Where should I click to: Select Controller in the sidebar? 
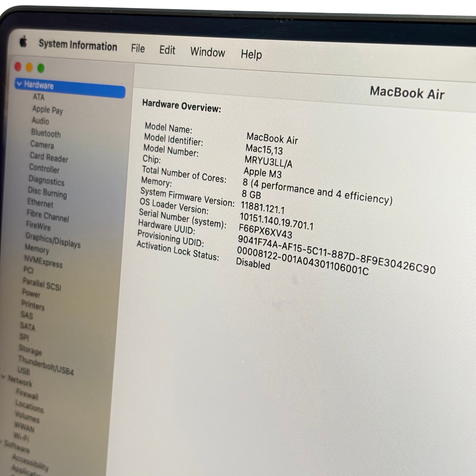coord(44,168)
